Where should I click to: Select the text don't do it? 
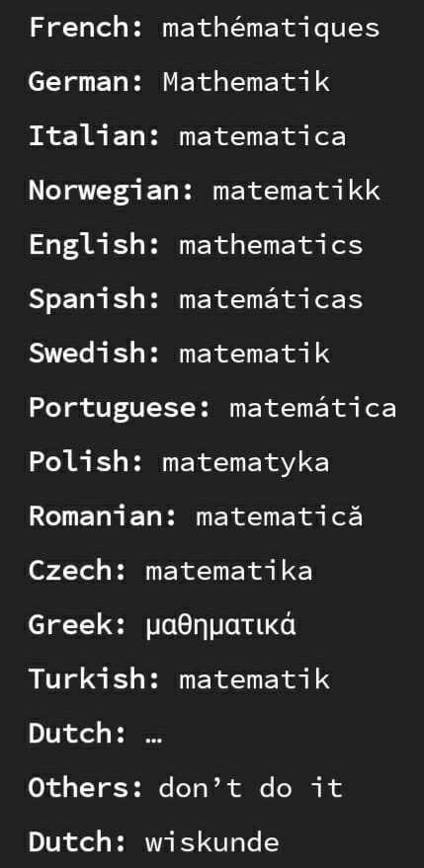tap(251, 787)
